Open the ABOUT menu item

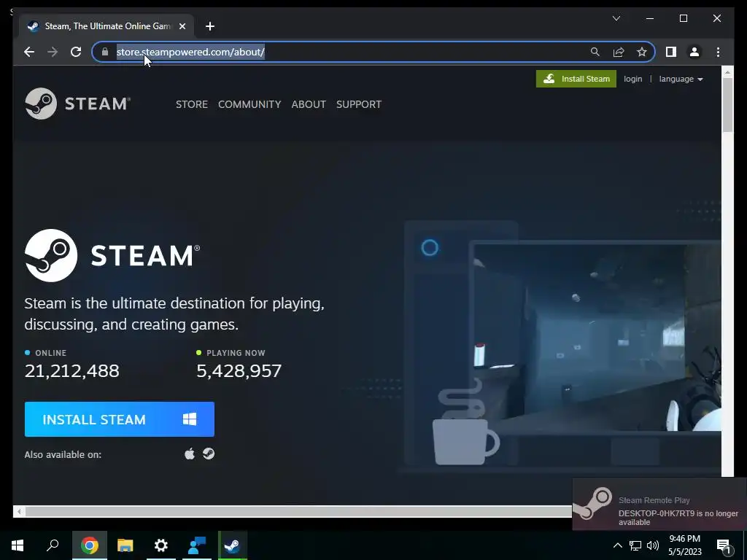point(309,104)
